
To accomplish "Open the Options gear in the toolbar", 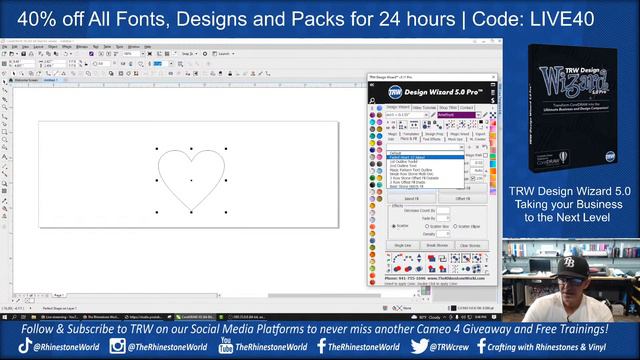I will coord(205,53).
